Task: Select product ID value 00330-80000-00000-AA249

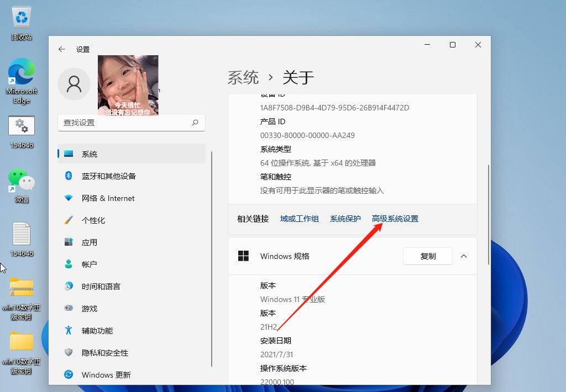Action: (x=307, y=135)
